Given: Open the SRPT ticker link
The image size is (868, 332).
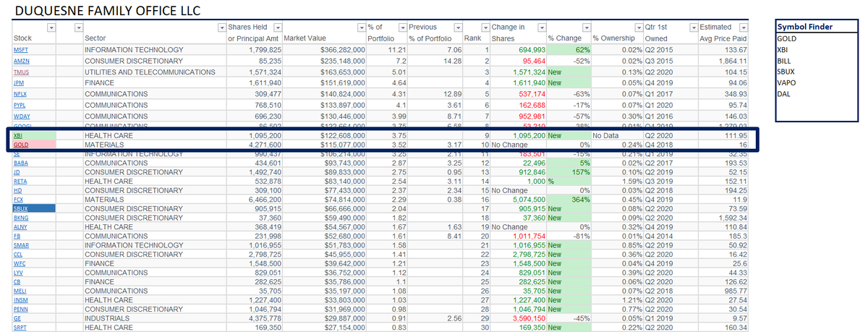Looking at the screenshot, I should tap(20, 327).
